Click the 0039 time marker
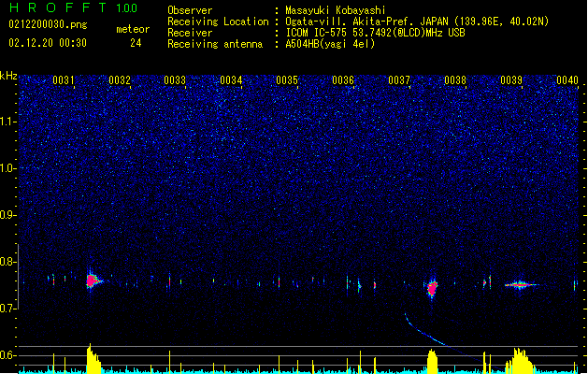Viewport: 588px width, 374px height. tap(511, 80)
